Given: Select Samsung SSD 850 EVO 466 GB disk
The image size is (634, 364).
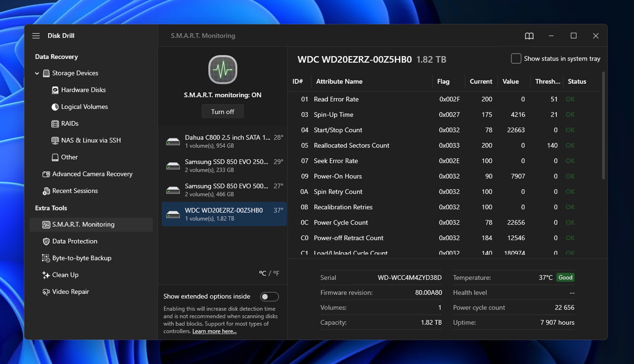Looking at the screenshot, I should coord(224,190).
